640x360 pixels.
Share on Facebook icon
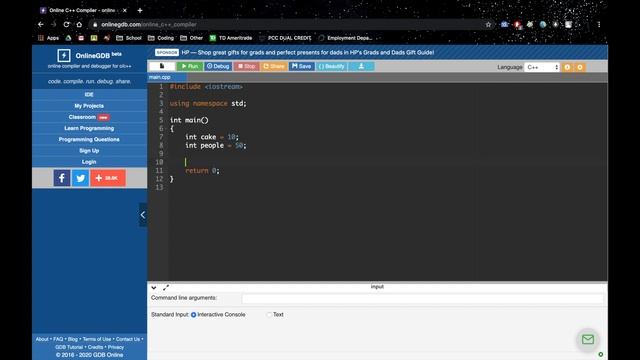62,178
